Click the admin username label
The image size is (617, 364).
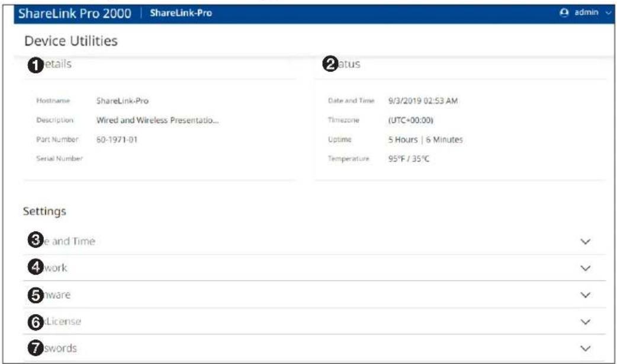(x=586, y=12)
